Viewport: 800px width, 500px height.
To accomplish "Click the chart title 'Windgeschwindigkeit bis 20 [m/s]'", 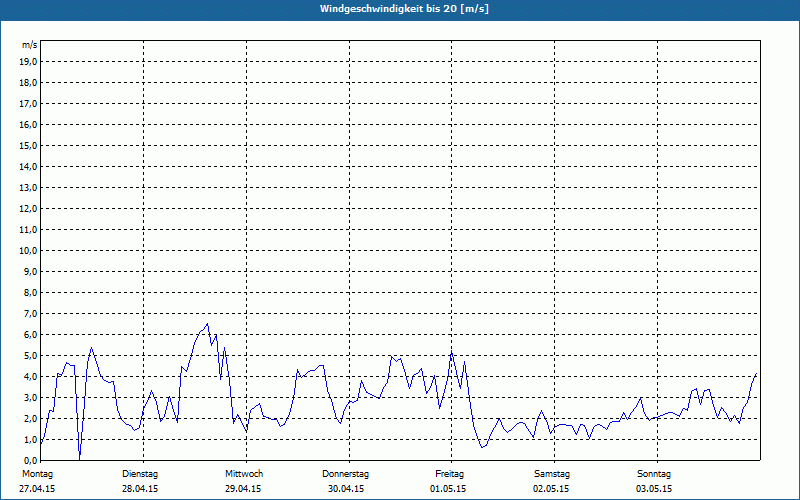I will pos(404,9).
